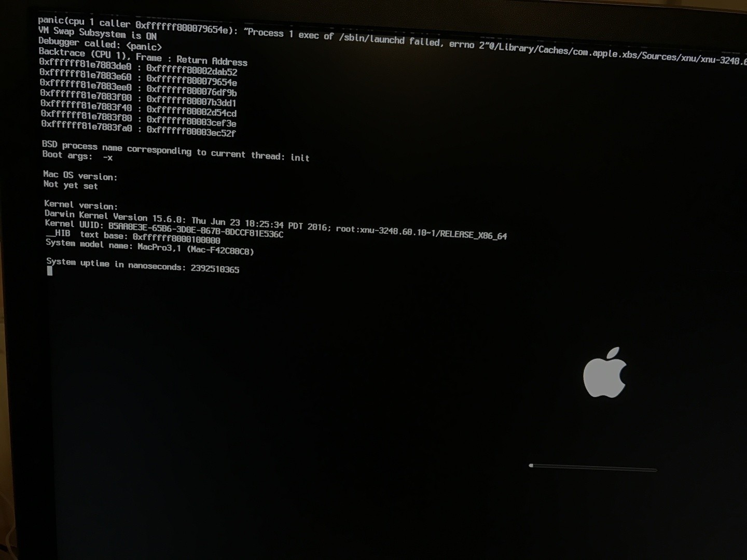Image resolution: width=747 pixels, height=560 pixels.
Task: Select the "Debugger called: <panic>" line
Action: click(100, 44)
